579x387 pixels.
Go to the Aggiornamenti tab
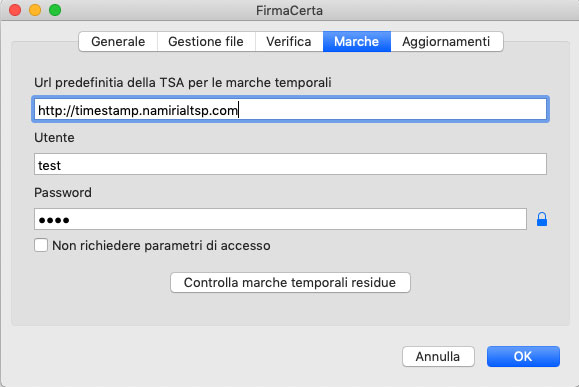pyautogui.click(x=446, y=41)
